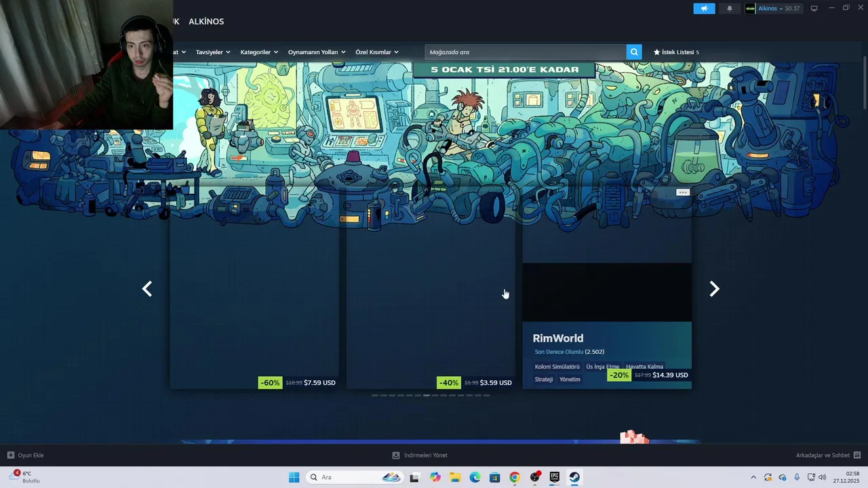868x488 pixels.
Task: Launch Copilot from the taskbar
Action: coord(435,477)
